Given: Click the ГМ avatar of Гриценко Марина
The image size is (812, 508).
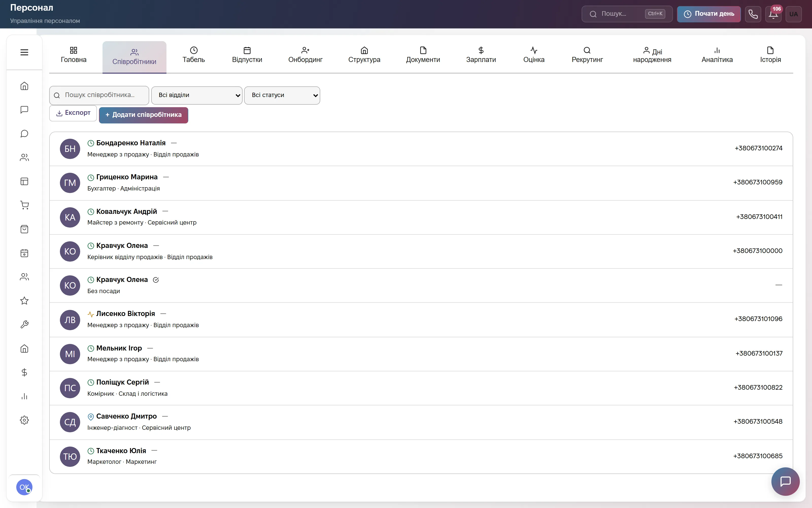Looking at the screenshot, I should (x=70, y=183).
